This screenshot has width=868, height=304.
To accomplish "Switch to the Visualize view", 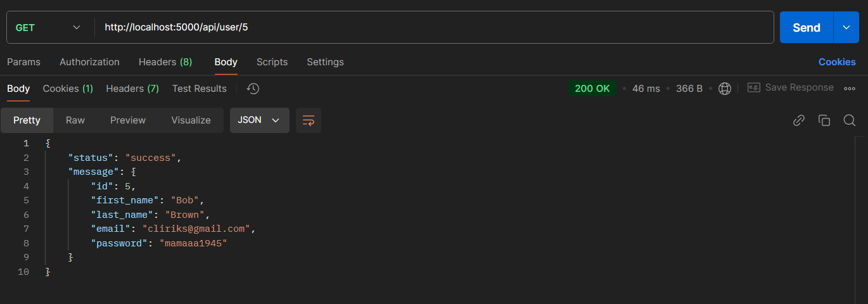I will [x=191, y=120].
